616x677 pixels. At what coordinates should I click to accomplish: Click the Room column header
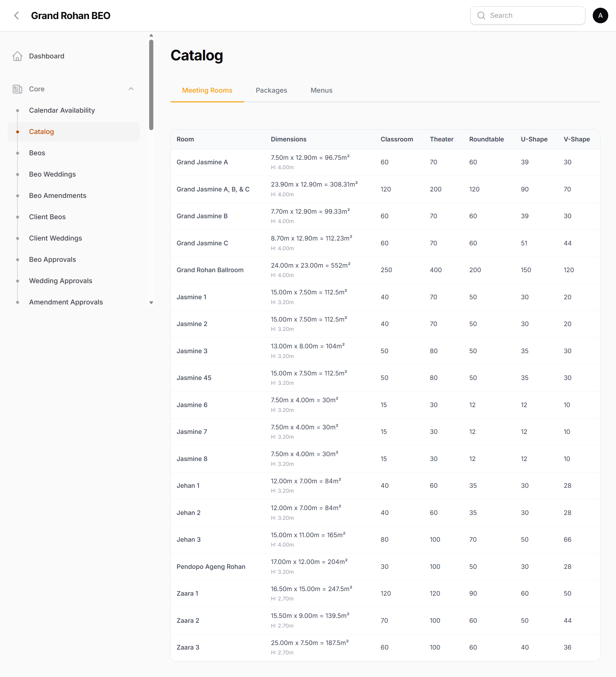[185, 139]
